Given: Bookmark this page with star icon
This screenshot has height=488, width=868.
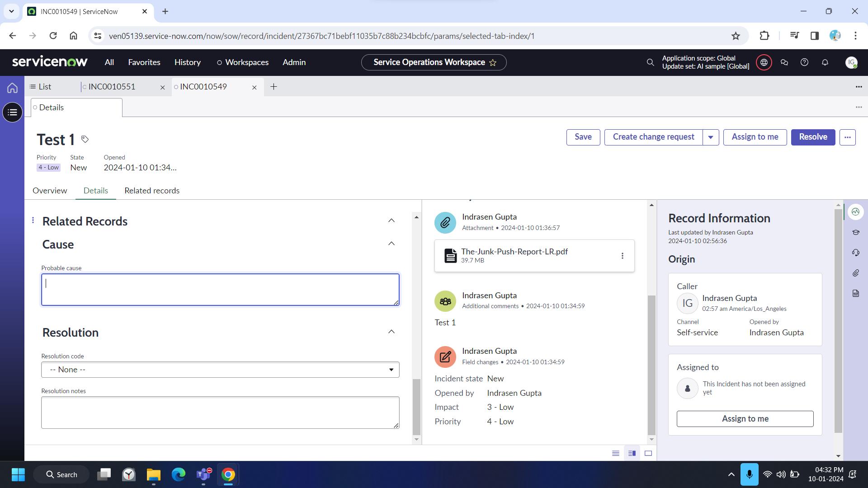Looking at the screenshot, I should (736, 36).
